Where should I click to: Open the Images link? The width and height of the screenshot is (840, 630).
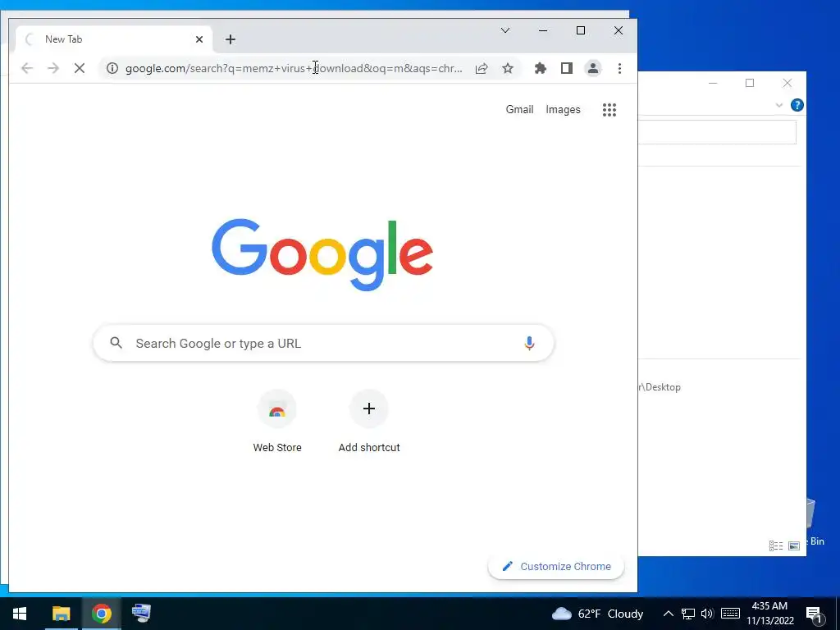[563, 109]
